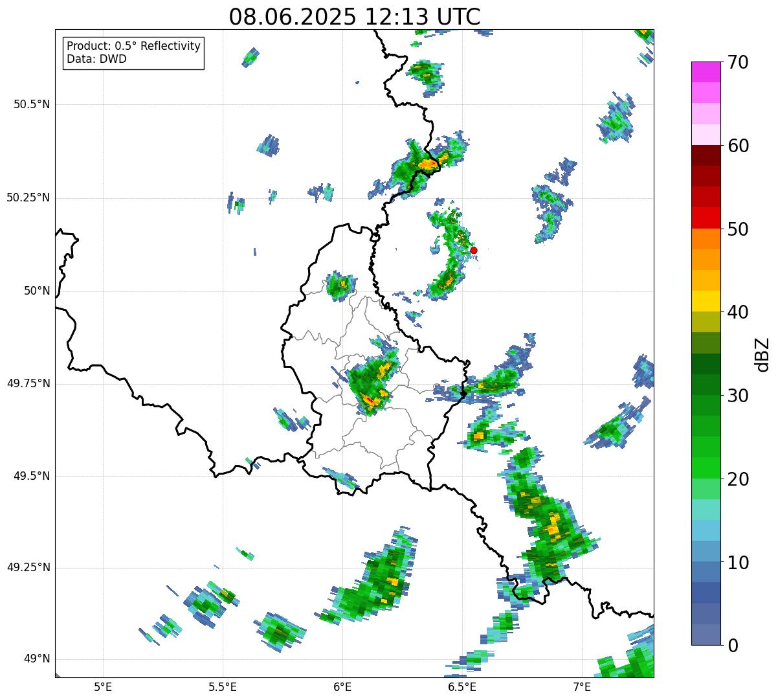
Task: Click colorbar tick label 30
Action: (737, 396)
